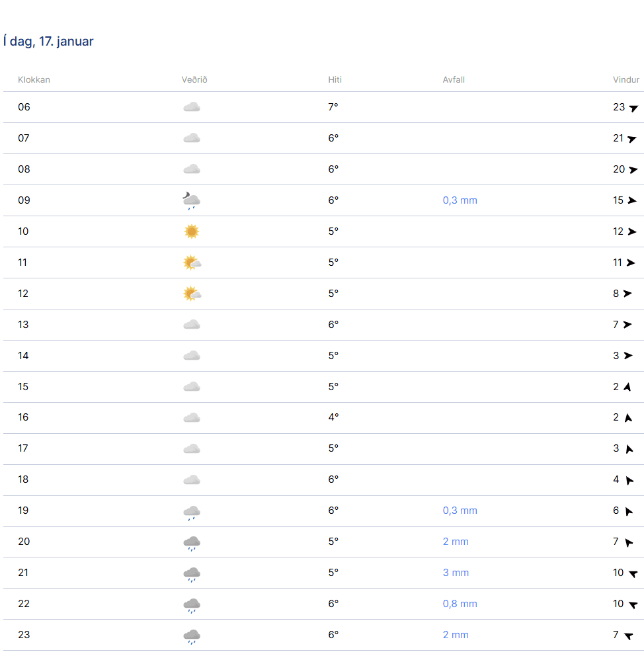The image size is (644, 658).
Task: Click the night rain icon at 09
Action: click(191, 200)
